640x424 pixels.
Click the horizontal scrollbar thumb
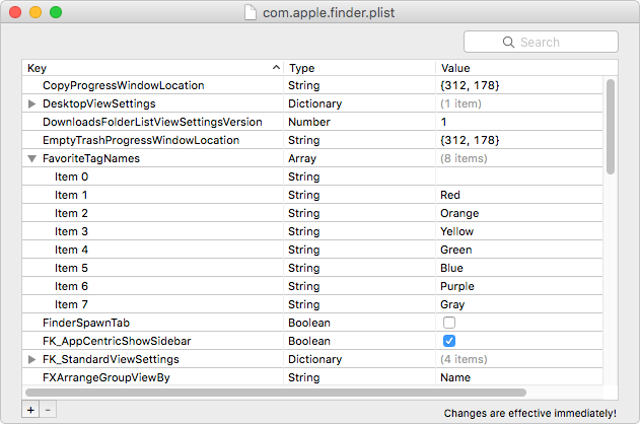[276, 393]
